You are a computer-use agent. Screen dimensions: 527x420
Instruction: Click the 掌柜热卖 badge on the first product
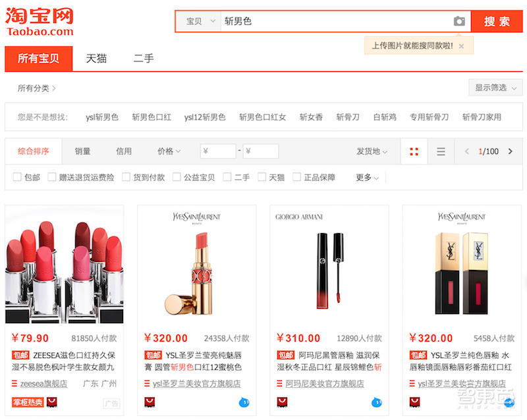[28, 401]
